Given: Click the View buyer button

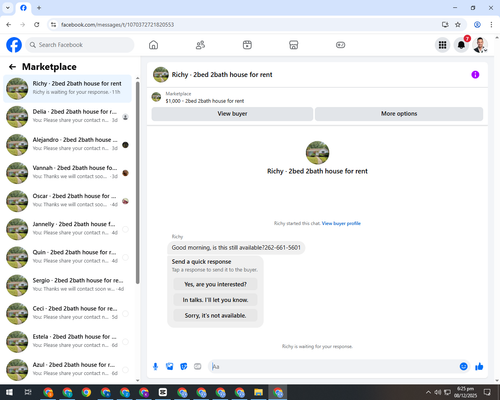Looking at the screenshot, I should click(x=232, y=114).
